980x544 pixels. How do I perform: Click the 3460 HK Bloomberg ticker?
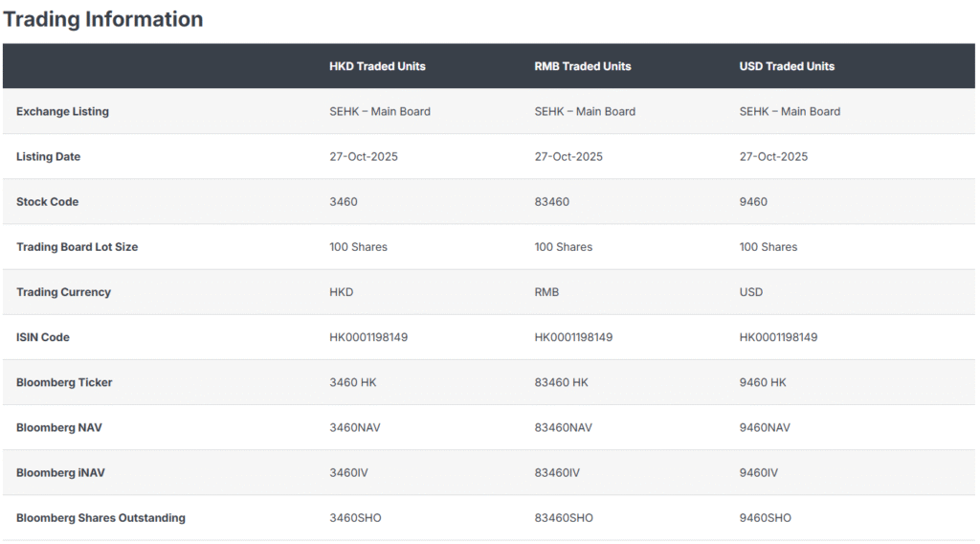[353, 382]
